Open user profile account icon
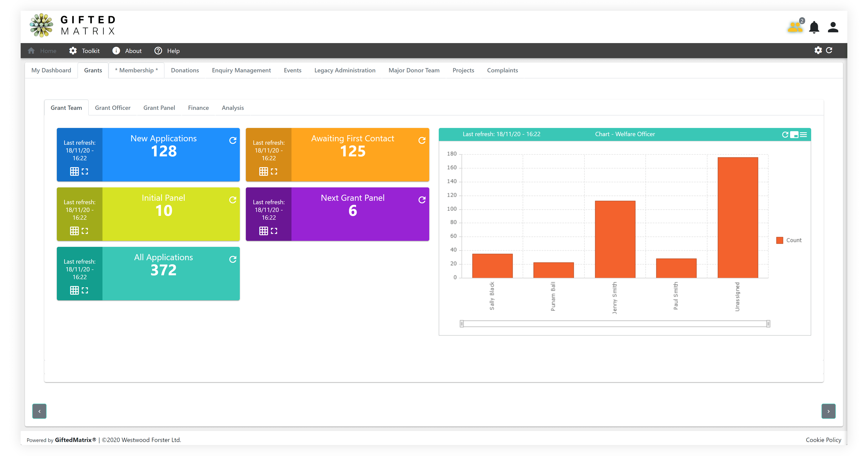Screen dimensions: 868x456 (833, 27)
